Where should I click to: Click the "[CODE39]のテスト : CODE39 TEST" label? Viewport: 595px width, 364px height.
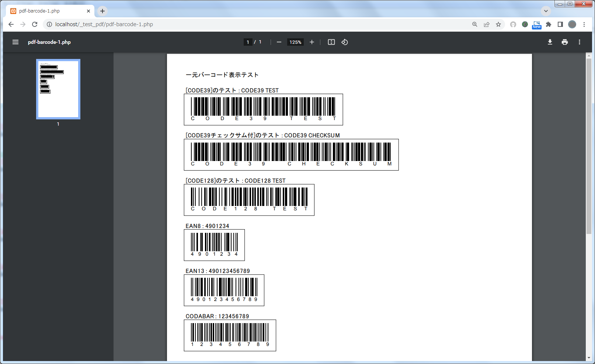pyautogui.click(x=232, y=90)
